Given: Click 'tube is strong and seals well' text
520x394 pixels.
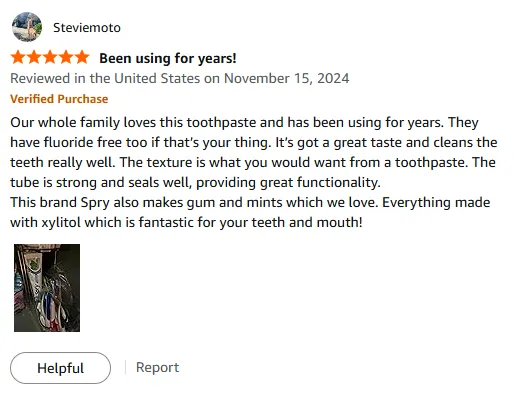Looking at the screenshot, I should [x=100, y=183].
